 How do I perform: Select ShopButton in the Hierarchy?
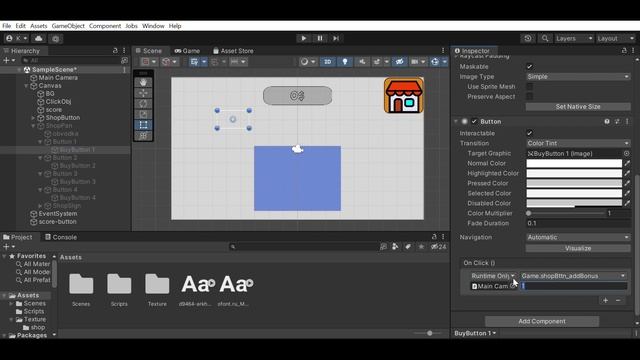pyautogui.click(x=62, y=118)
